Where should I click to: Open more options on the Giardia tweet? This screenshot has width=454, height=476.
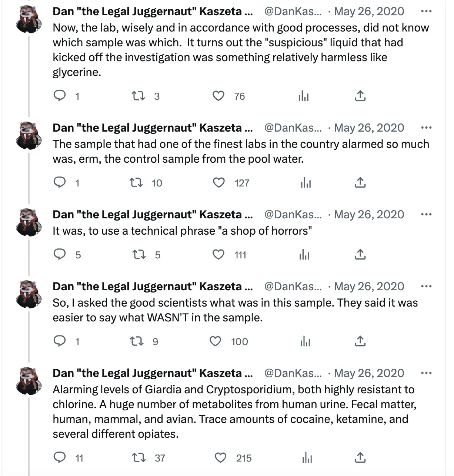pos(426,373)
